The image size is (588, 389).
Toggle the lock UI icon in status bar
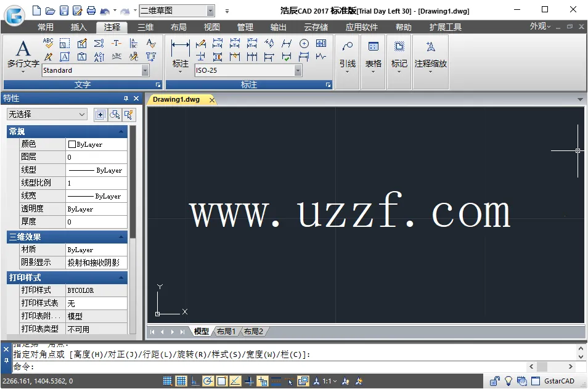pos(495,382)
